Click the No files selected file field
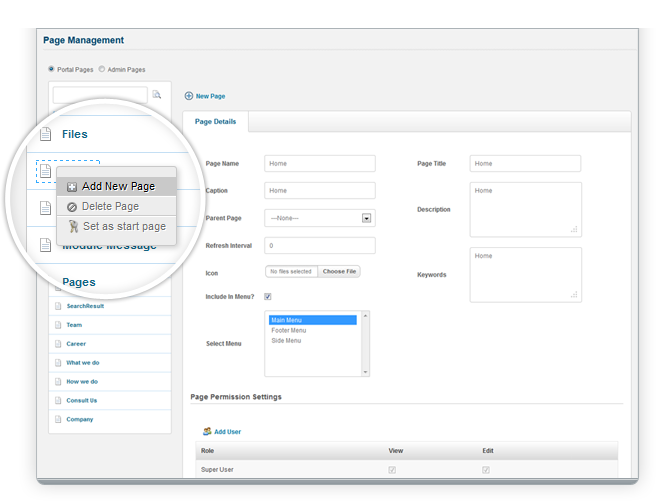The width and height of the screenshot is (656, 501). point(291,271)
